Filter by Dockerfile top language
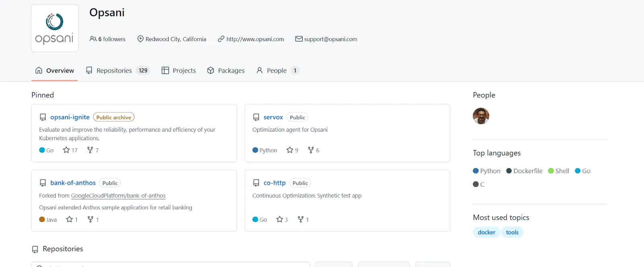Viewport: 644px width, 267px height. click(524, 171)
